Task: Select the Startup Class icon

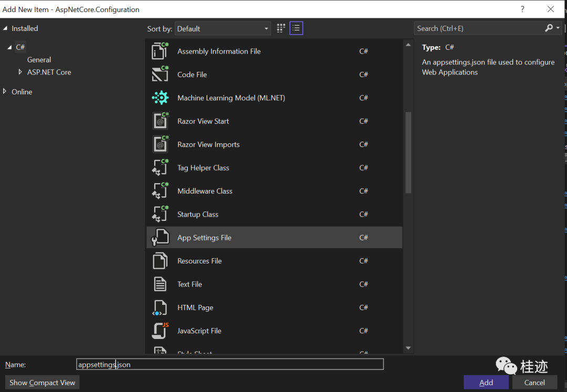Action: [160, 214]
